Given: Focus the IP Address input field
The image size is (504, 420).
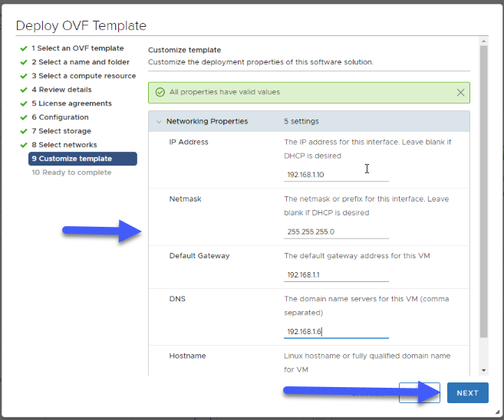Looking at the screenshot, I should pyautogui.click(x=336, y=175).
